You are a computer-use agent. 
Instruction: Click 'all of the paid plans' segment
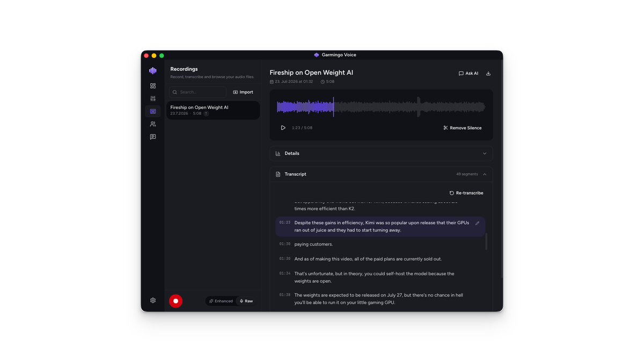tap(368, 259)
